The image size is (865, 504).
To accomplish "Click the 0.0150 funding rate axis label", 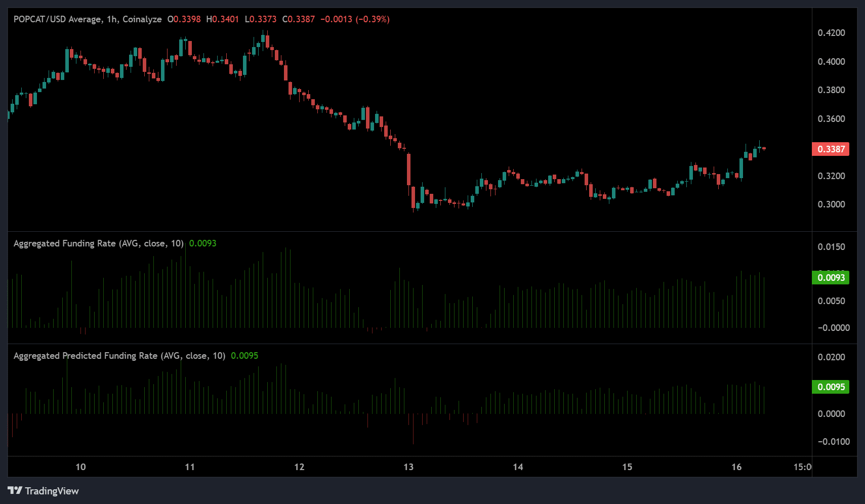I will tap(831, 247).
